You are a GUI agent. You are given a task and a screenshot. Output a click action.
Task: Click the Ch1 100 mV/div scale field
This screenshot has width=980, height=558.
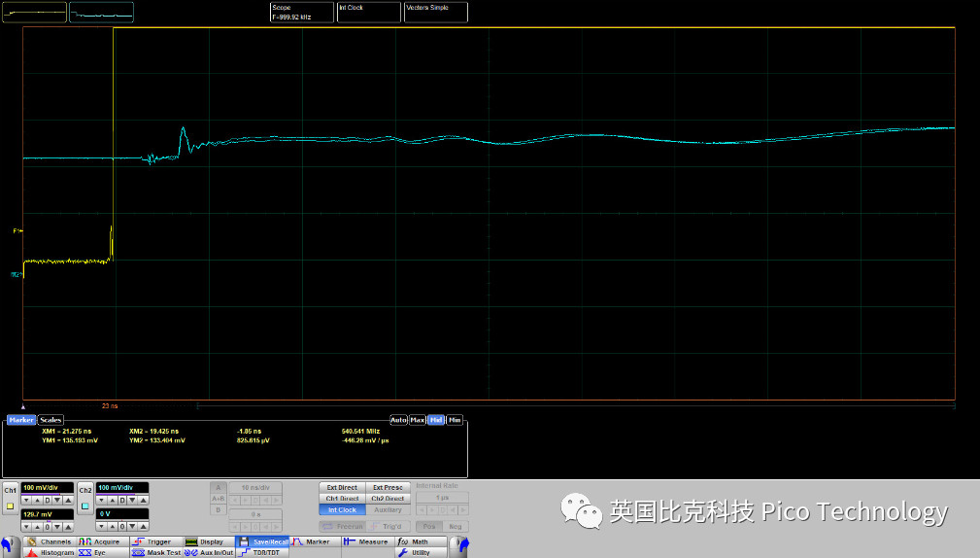click(47, 487)
